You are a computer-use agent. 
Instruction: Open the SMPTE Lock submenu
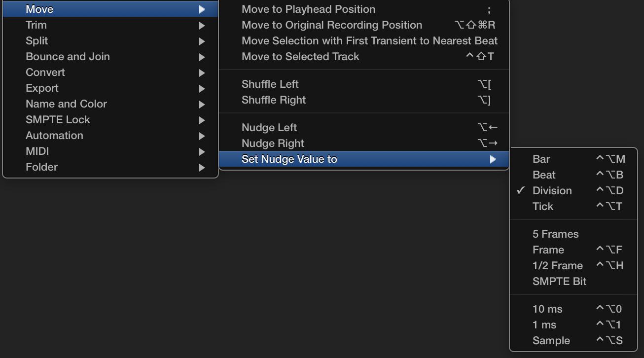coord(58,120)
